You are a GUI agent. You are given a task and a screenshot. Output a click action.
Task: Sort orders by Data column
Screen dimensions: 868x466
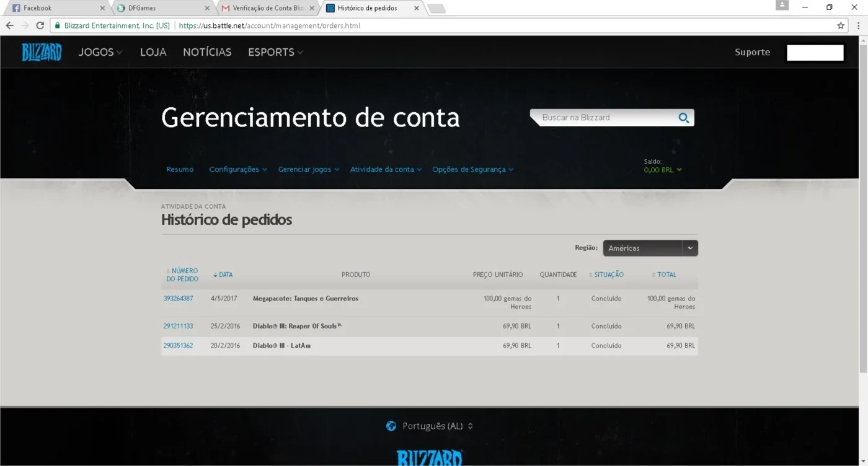point(223,275)
